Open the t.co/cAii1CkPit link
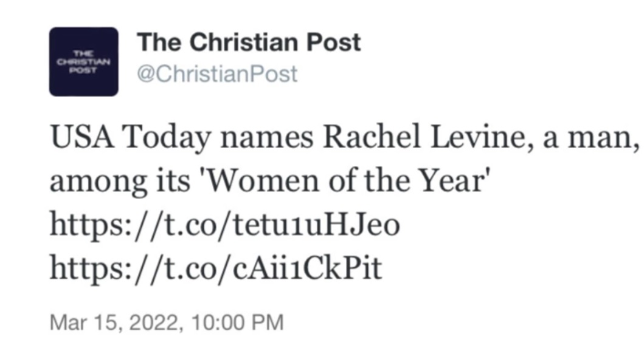644x348 pixels. 216,268
